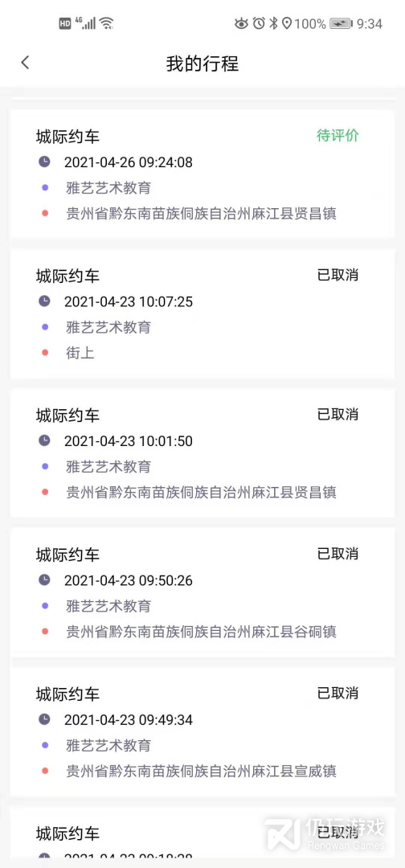Open trip card dated 2021-04-26 09:24:08
The image size is (405, 868).
pyautogui.click(x=202, y=174)
